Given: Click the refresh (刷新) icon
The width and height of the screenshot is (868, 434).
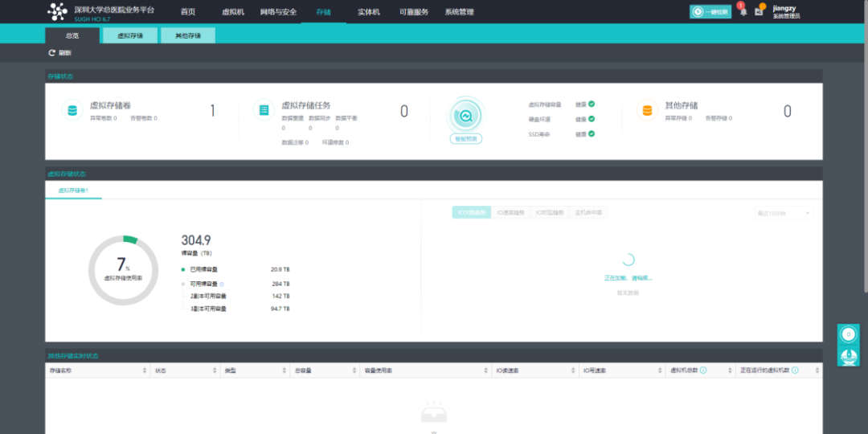Looking at the screenshot, I should pyautogui.click(x=51, y=53).
